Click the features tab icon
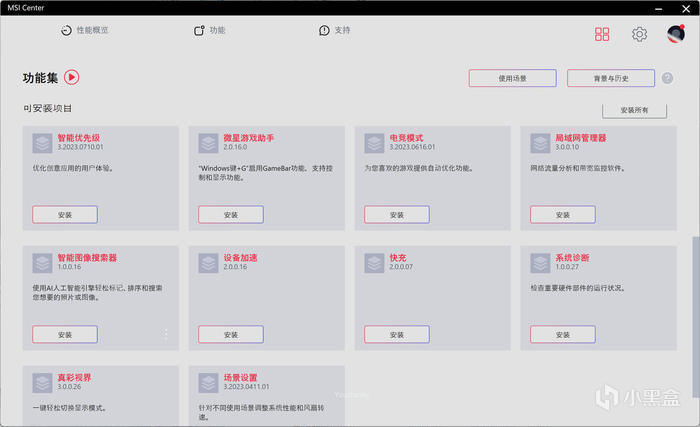 pos(199,30)
